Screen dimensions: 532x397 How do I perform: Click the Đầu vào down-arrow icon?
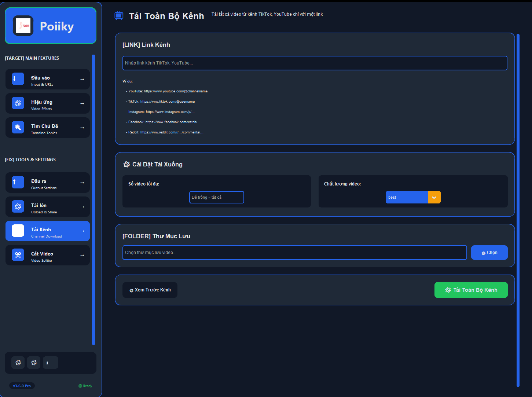[18, 79]
